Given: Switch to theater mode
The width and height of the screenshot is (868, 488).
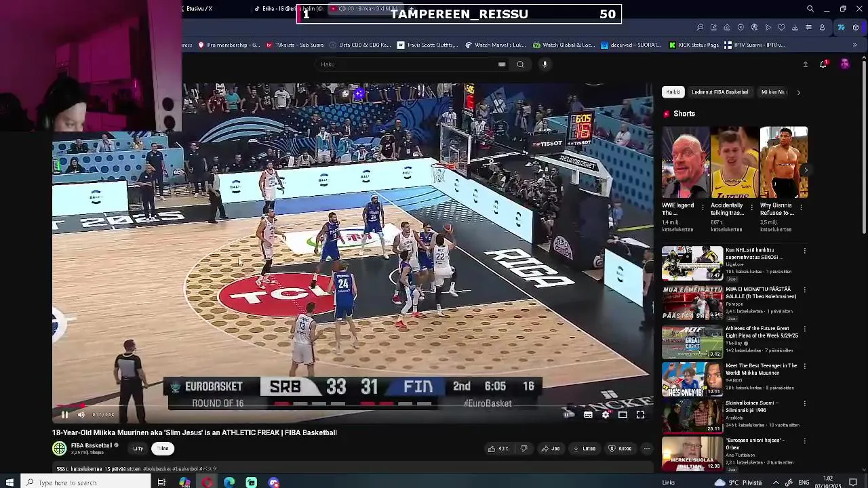Looking at the screenshot, I should click(x=623, y=415).
